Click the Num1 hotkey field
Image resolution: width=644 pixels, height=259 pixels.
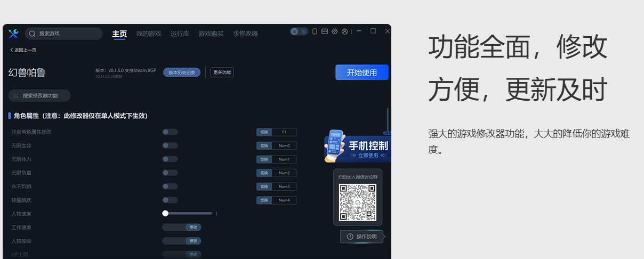coord(284,159)
